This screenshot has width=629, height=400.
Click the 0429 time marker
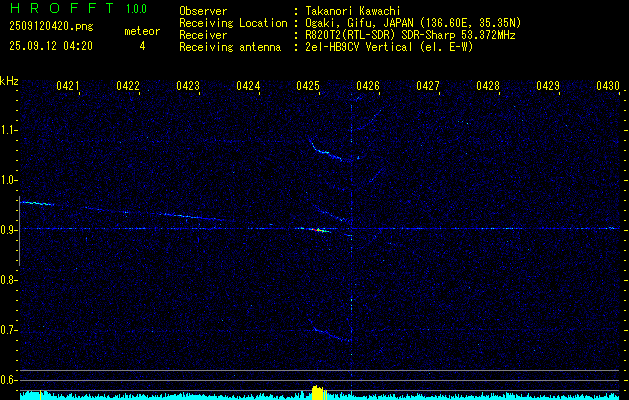tap(548, 86)
